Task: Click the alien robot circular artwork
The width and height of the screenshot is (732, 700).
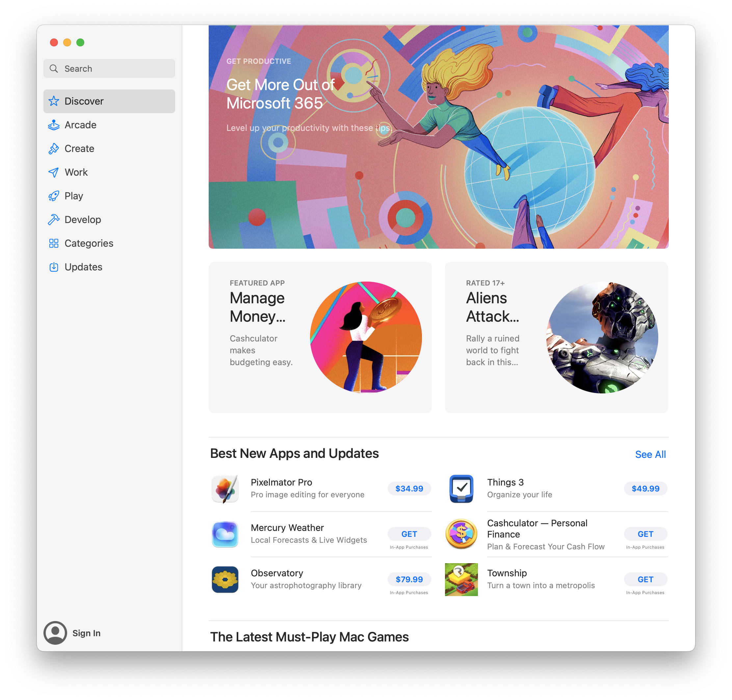Action: [x=602, y=337]
